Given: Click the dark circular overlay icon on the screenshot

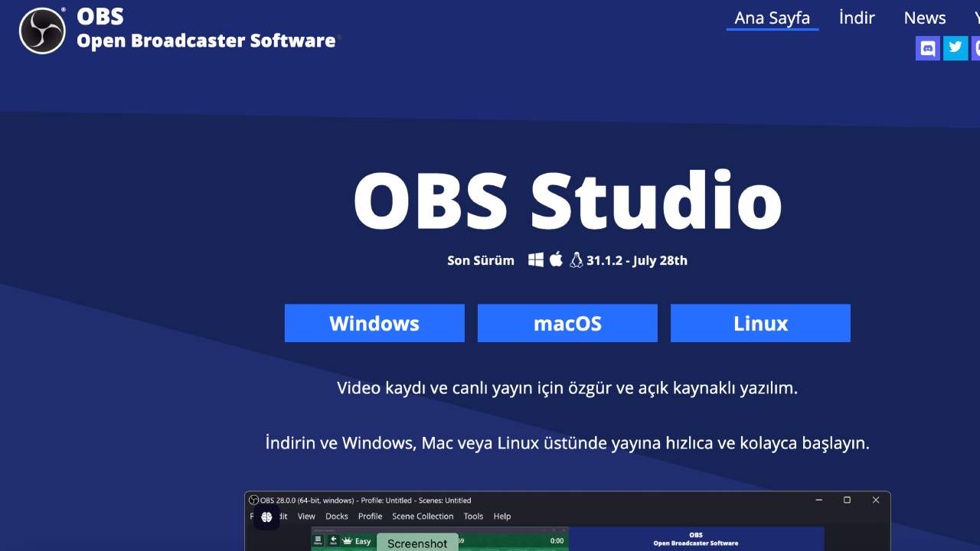Looking at the screenshot, I should [266, 517].
